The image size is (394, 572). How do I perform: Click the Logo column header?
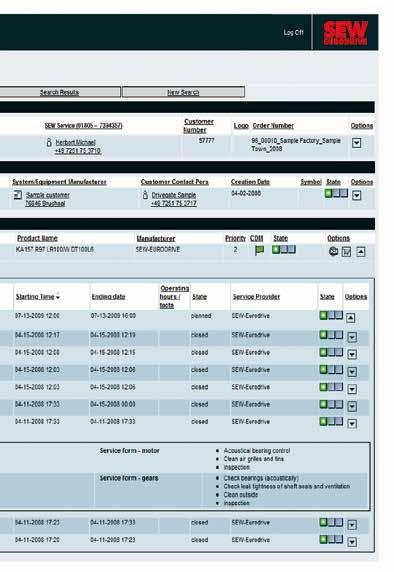[241, 125]
